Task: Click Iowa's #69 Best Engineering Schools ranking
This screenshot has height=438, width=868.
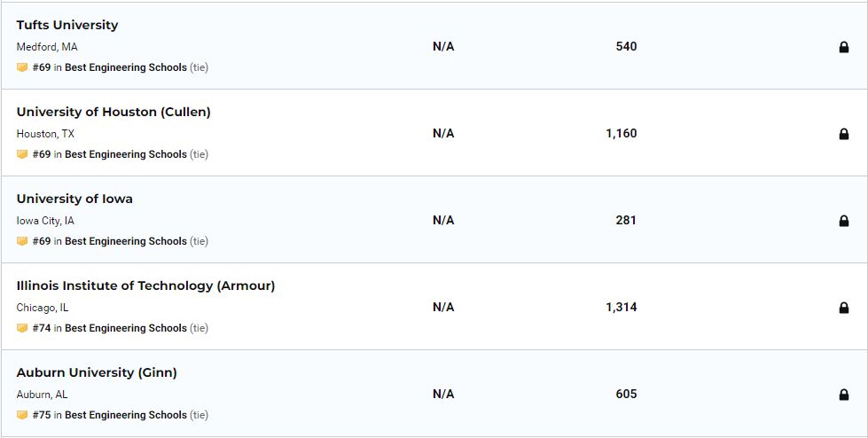Action: tap(110, 241)
